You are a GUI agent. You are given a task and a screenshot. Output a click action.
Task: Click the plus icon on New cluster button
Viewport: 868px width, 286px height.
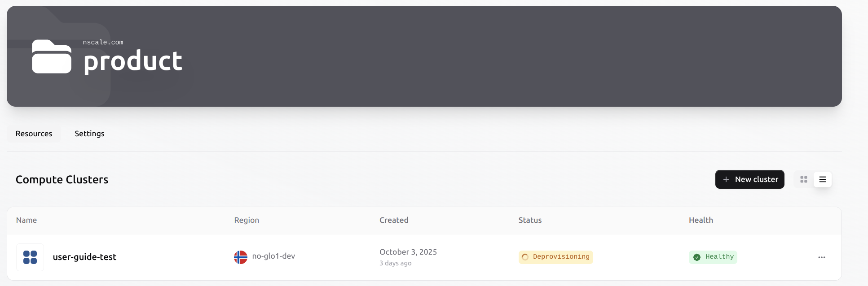(726, 179)
